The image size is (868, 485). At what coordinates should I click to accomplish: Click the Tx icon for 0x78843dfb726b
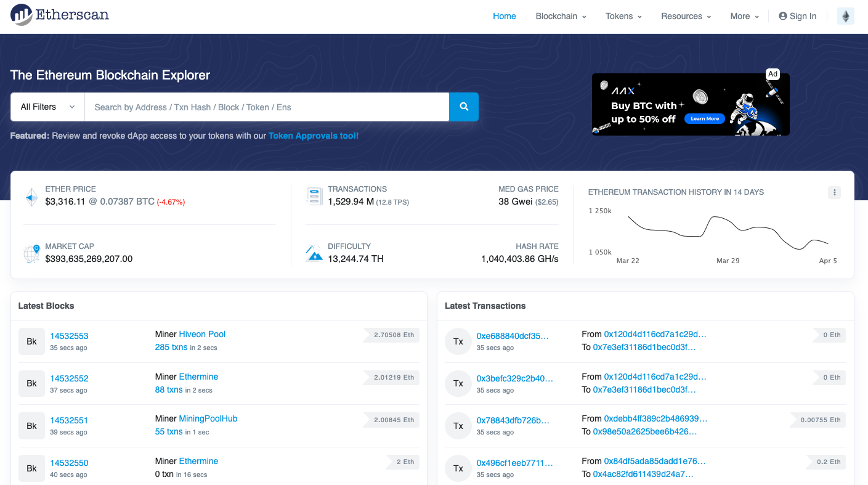tap(458, 426)
